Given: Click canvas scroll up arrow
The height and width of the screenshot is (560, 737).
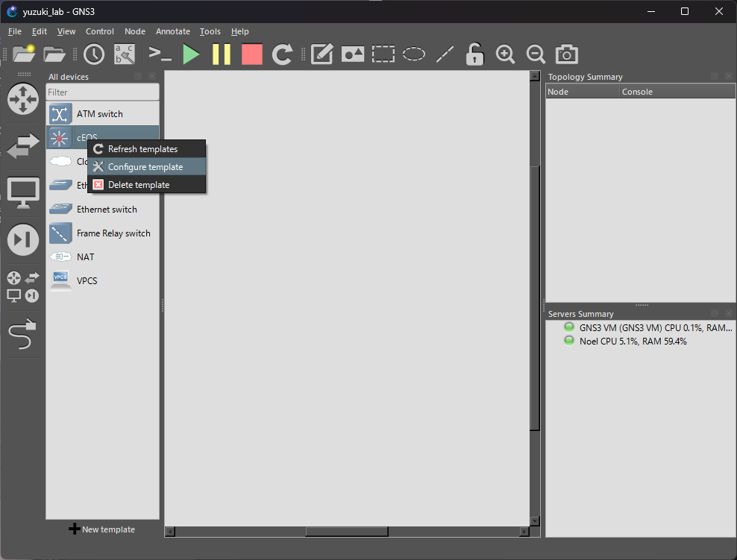Looking at the screenshot, I should 534,76.
